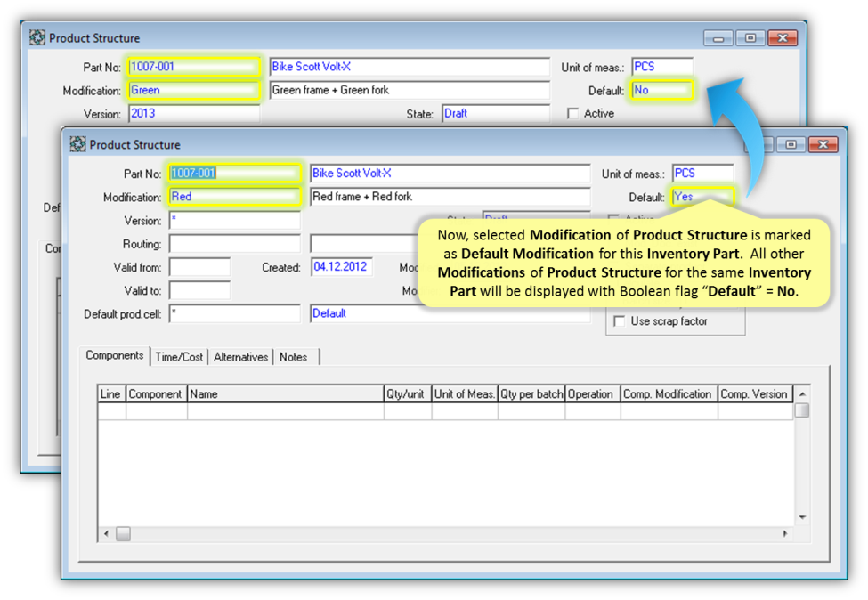This screenshot has height=600, width=868.
Task: Click the Operation column header
Action: [593, 394]
